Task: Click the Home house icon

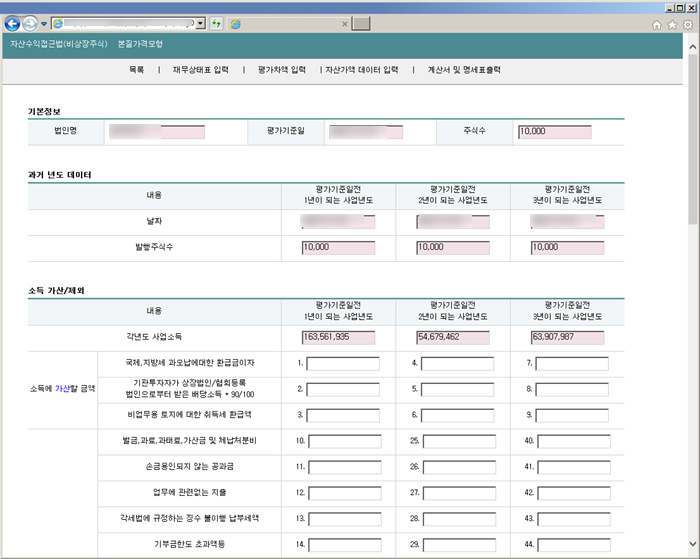Action: 657,25
